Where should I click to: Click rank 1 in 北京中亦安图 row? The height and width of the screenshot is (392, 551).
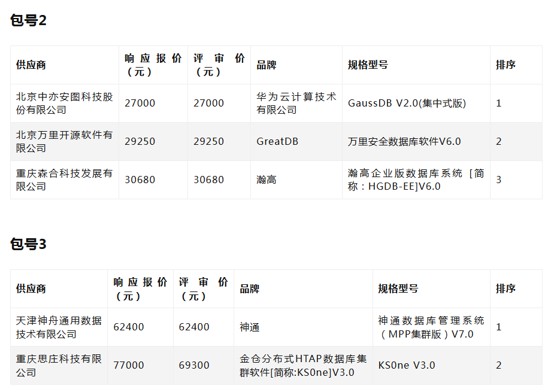coord(499,104)
